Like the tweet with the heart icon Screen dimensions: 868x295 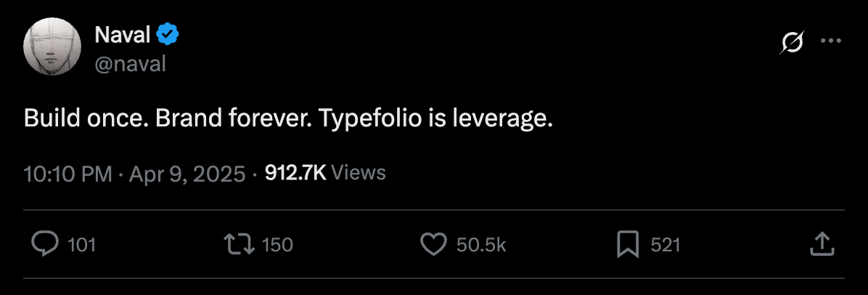[x=433, y=245]
